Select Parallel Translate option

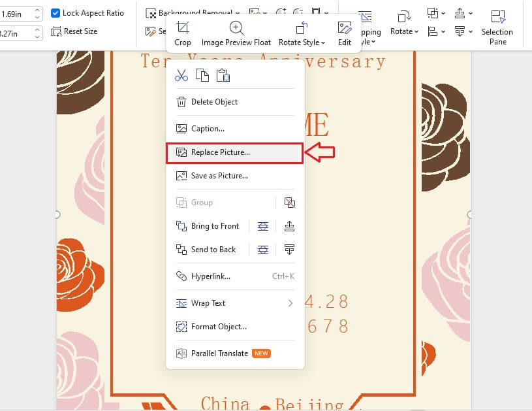point(235,353)
